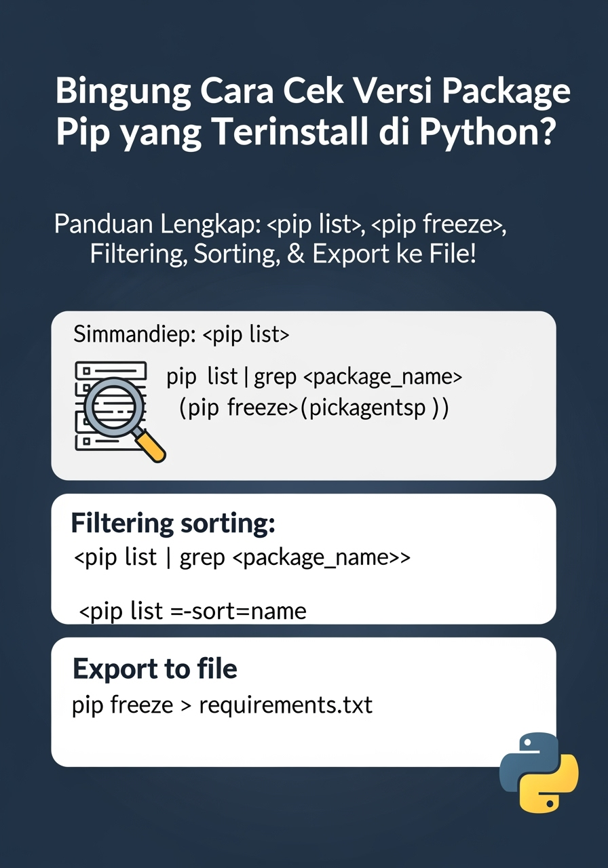Click the '(pip freeze>(pickagentsp ))' text
The image size is (608, 868).
pos(313,408)
